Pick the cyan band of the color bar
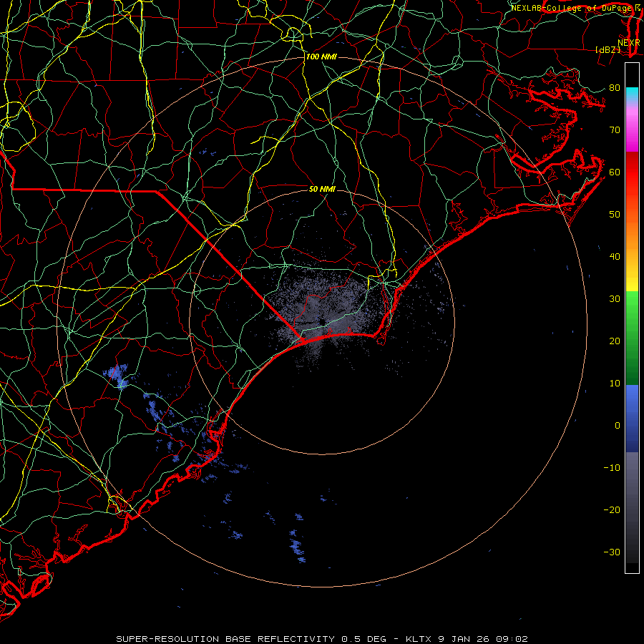This screenshot has height=644, width=644. coord(632,94)
